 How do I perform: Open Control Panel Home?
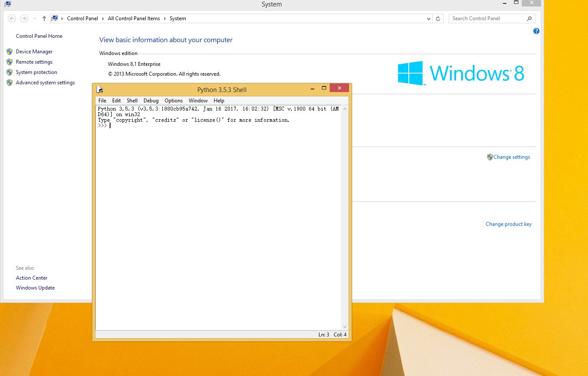(39, 36)
